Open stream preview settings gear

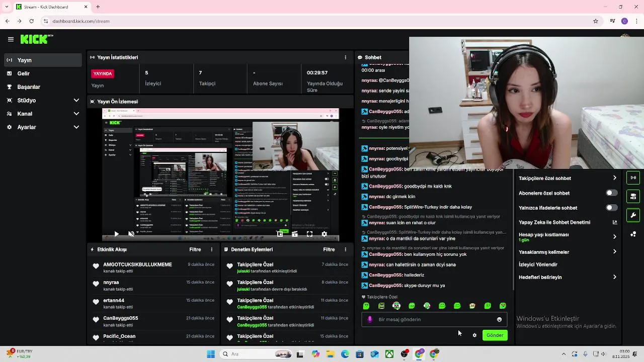tap(324, 234)
